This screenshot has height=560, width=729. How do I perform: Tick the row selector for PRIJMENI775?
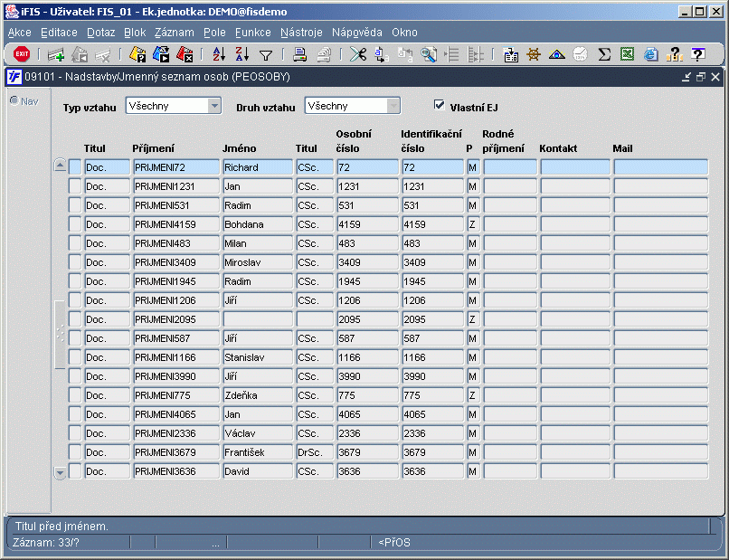(x=75, y=395)
